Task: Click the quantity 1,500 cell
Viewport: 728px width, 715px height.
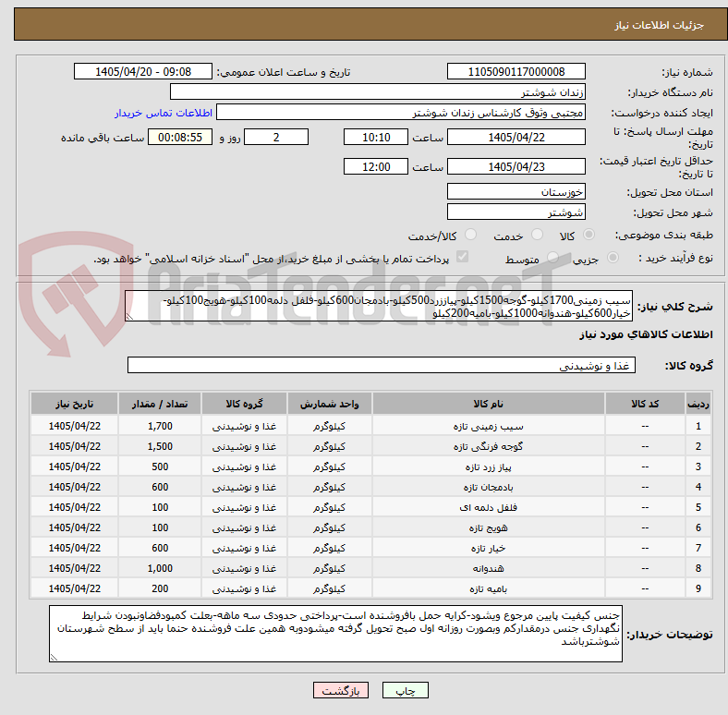Action: click(160, 446)
